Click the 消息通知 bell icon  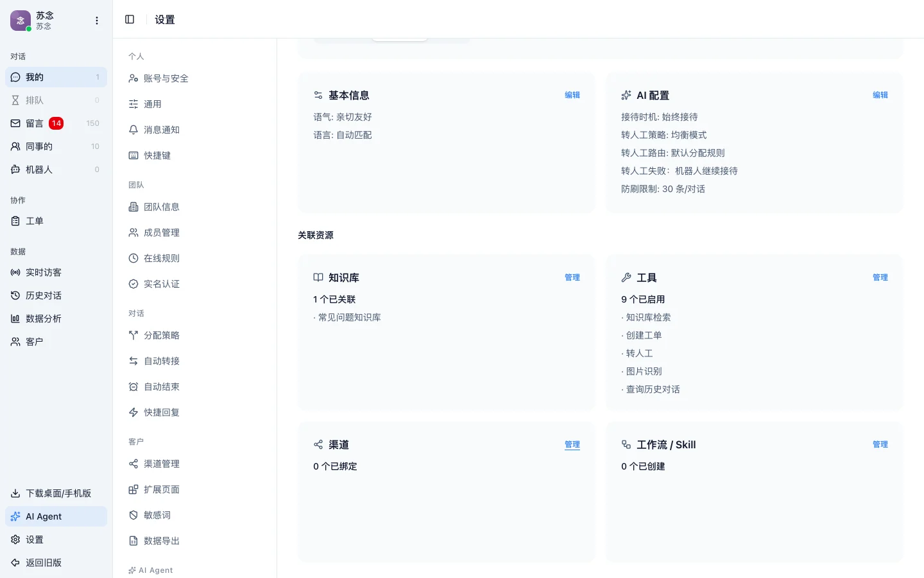pyautogui.click(x=133, y=130)
